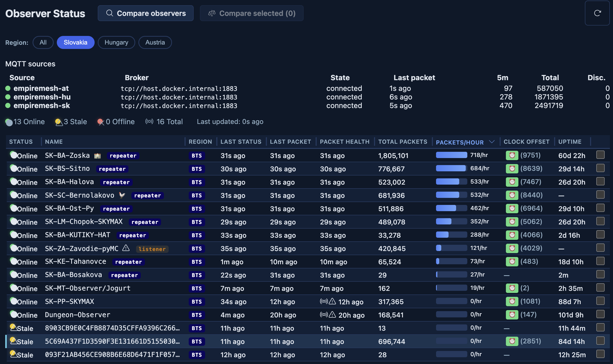613x364 pixels.
Task: Click the warning triangle beside SK-ZA-Zavodie-pyMC
Action: [126, 248]
